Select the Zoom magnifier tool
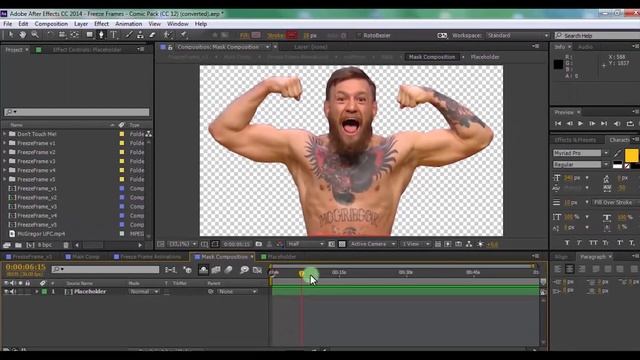The image size is (640, 360). coord(35,35)
